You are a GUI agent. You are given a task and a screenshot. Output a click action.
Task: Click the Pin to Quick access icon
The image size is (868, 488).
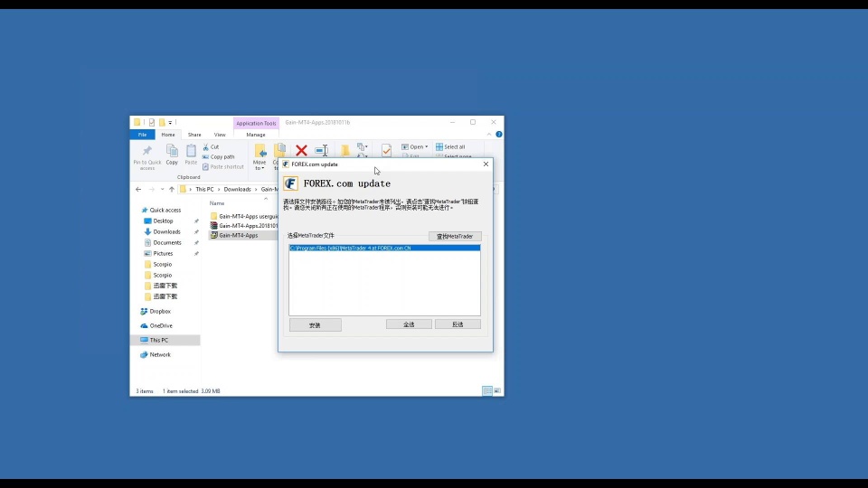click(146, 151)
